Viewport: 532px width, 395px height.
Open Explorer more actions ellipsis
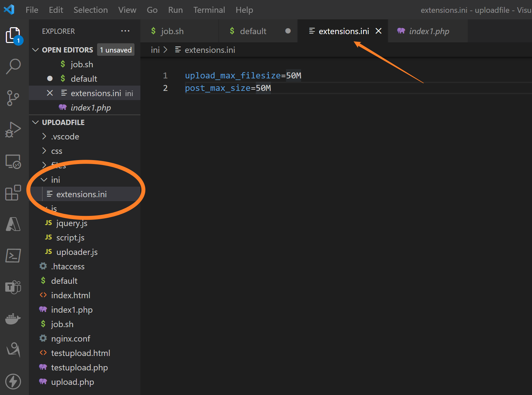(x=125, y=31)
